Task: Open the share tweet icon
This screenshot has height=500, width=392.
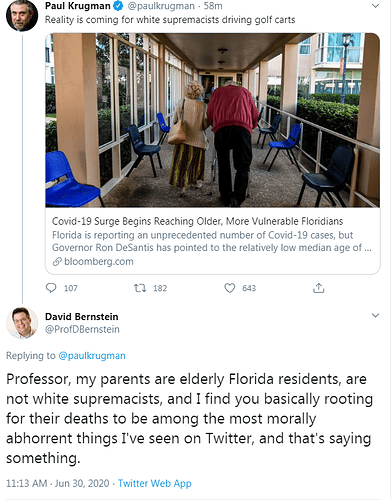Action: click(319, 288)
